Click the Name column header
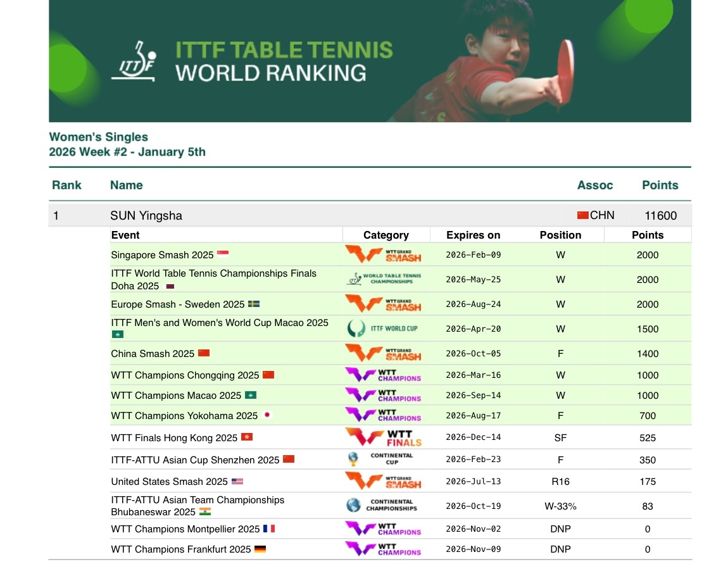This screenshot has width=728, height=564. click(126, 185)
